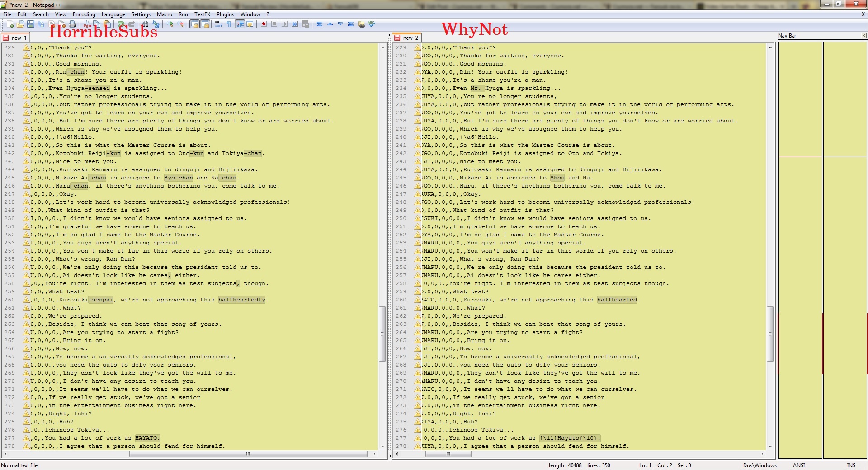Click the right pane vertical scrollbar thumb

(x=770, y=334)
